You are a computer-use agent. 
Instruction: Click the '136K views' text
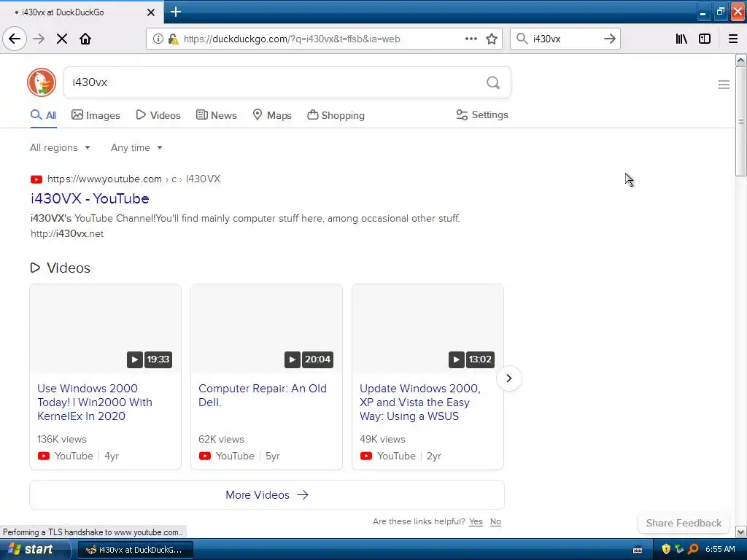(62, 439)
